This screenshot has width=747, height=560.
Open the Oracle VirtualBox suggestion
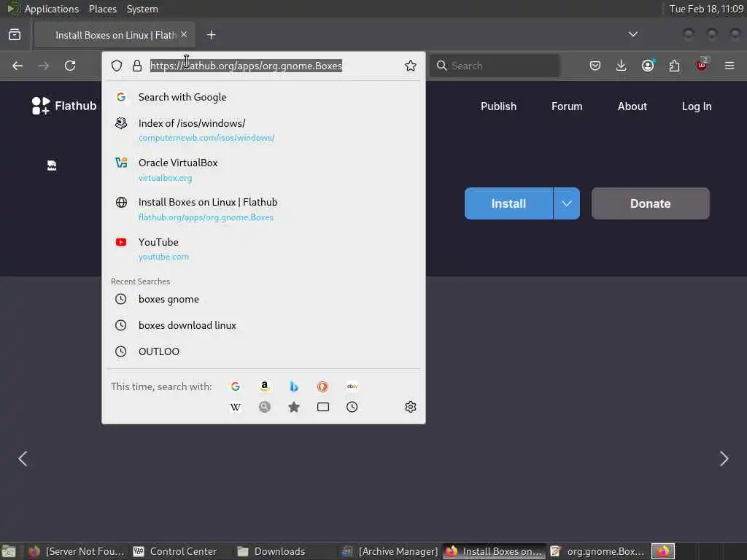pyautogui.click(x=263, y=169)
